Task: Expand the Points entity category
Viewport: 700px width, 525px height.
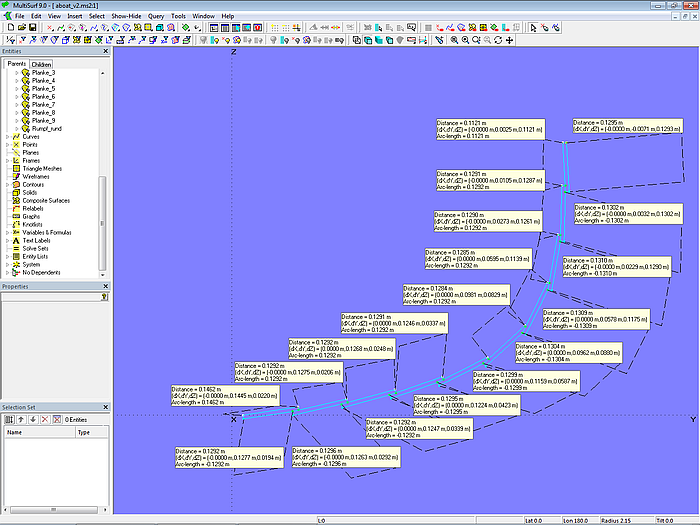Action: coord(8,144)
